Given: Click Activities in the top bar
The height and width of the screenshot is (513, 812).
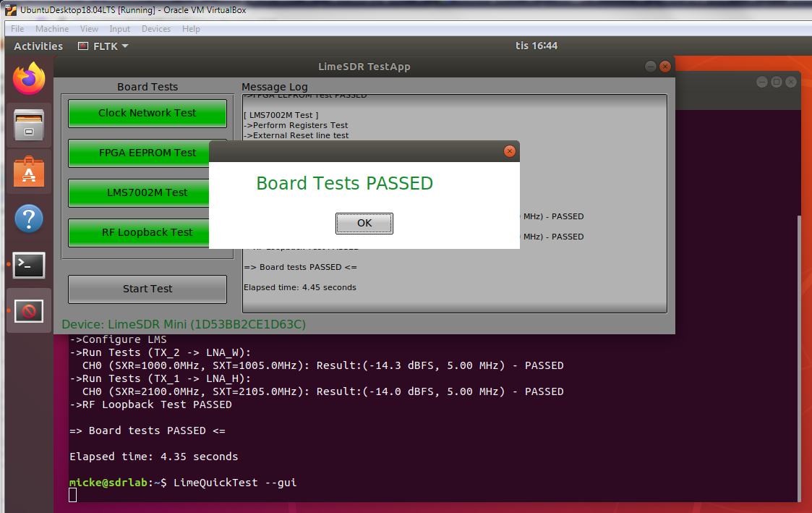Looking at the screenshot, I should point(38,46).
